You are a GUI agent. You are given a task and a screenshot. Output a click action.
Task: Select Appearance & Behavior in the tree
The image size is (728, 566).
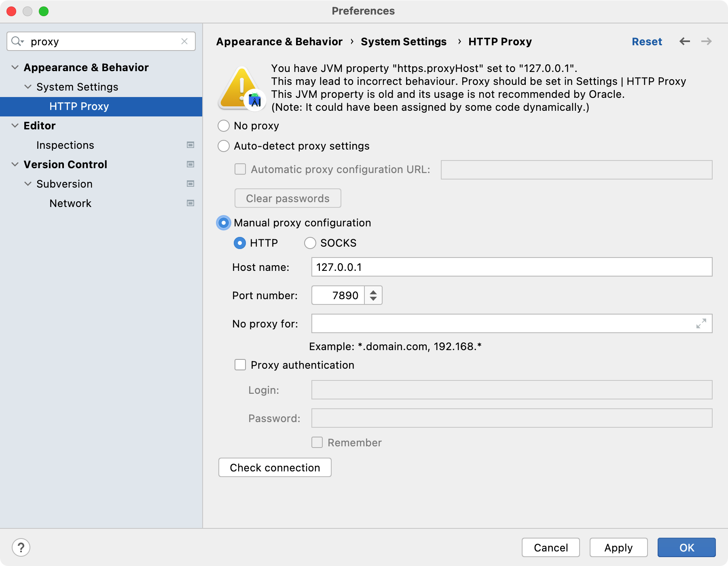pyautogui.click(x=86, y=68)
